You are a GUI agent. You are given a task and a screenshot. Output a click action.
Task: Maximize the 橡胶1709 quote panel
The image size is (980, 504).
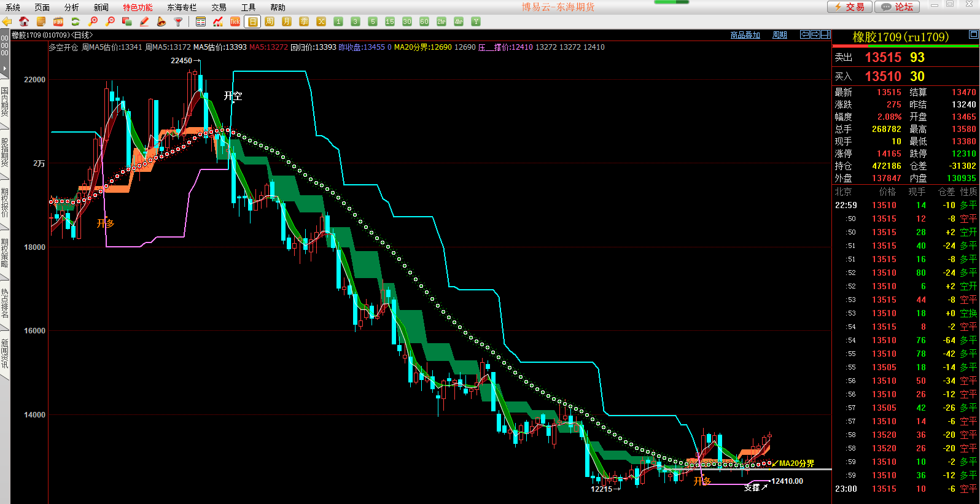(x=973, y=34)
